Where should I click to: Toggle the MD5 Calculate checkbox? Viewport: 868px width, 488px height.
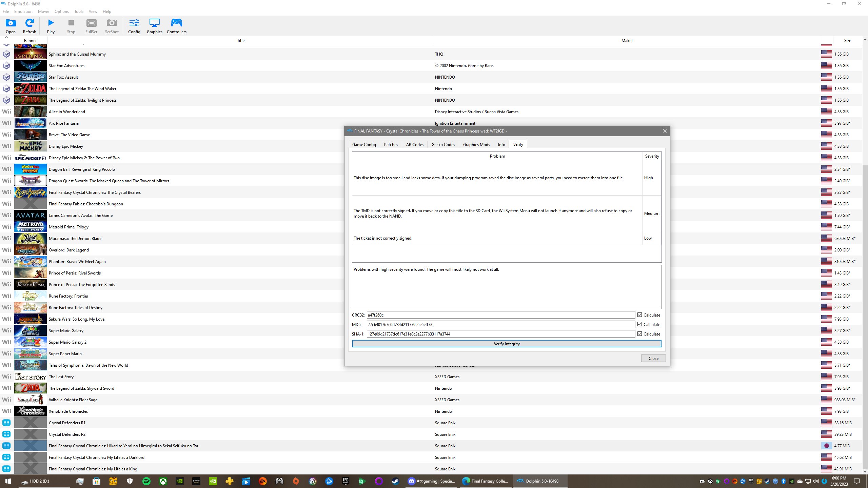tap(639, 324)
